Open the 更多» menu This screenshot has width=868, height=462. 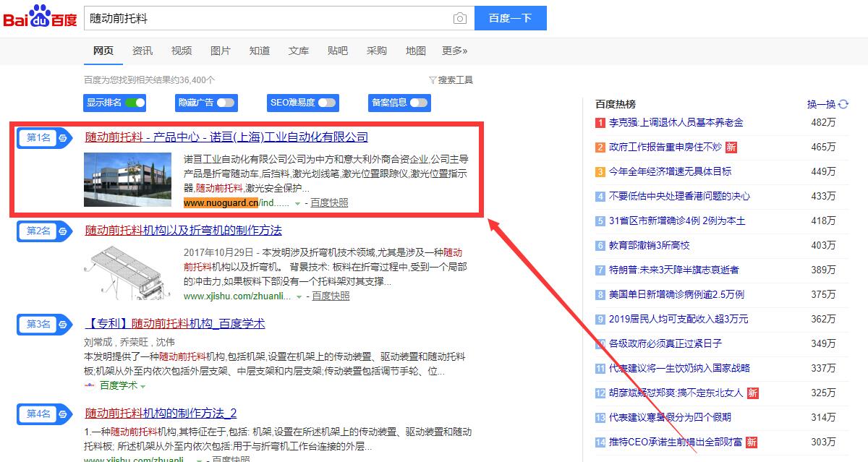point(454,51)
